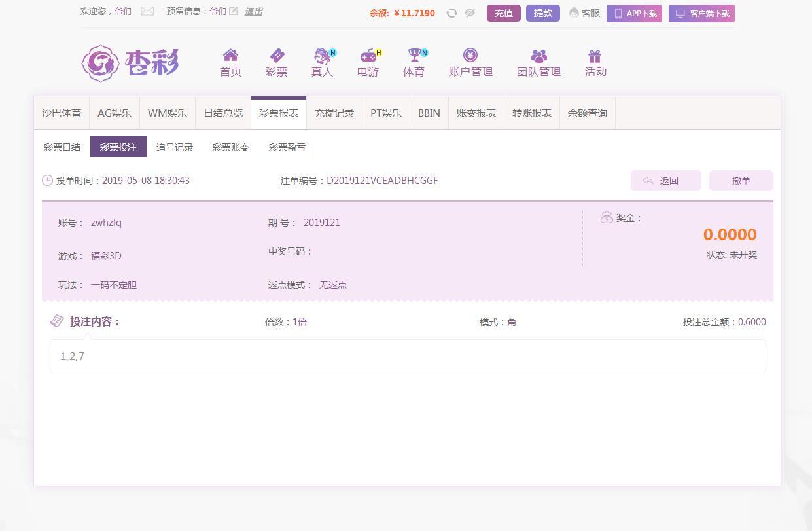Open 账户管理 account management
Image resolution: width=812 pixels, height=531 pixels.
click(x=470, y=56)
